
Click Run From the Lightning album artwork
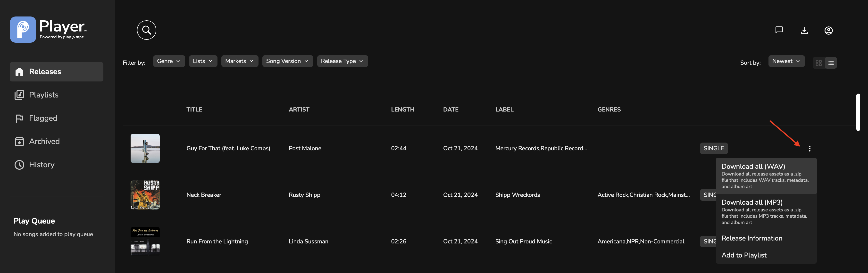click(x=145, y=241)
